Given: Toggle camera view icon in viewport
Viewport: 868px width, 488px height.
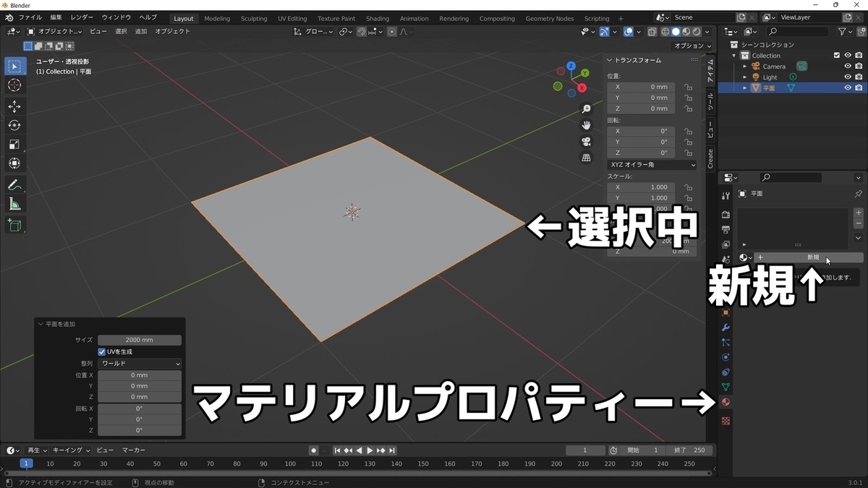Looking at the screenshot, I should [587, 141].
